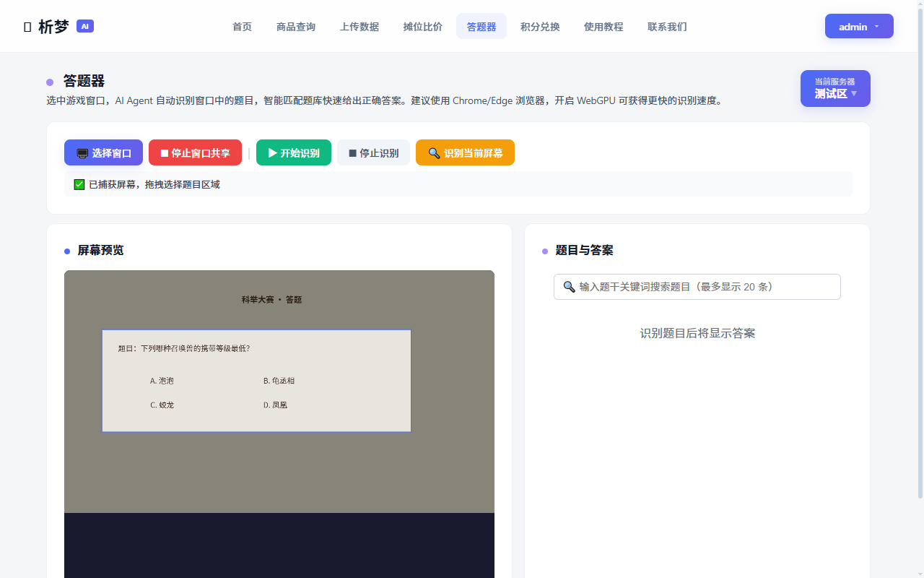Click the green checkmark status icon
The image size is (924, 578).
coord(79,184)
